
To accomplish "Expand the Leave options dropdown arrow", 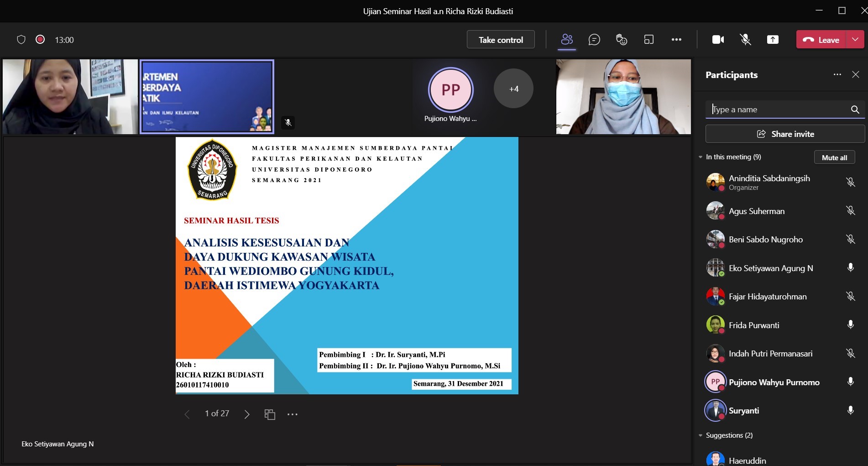I will click(x=855, y=40).
